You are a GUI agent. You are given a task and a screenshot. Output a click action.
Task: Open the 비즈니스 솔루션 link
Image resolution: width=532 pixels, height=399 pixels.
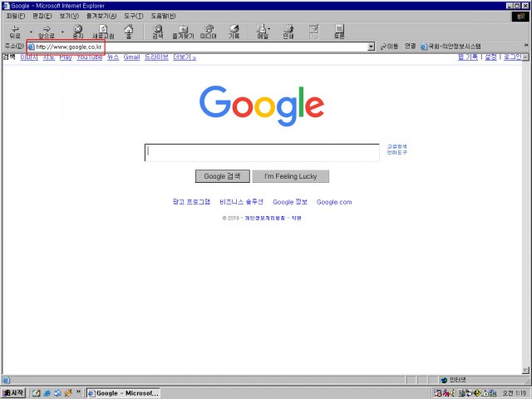241,202
